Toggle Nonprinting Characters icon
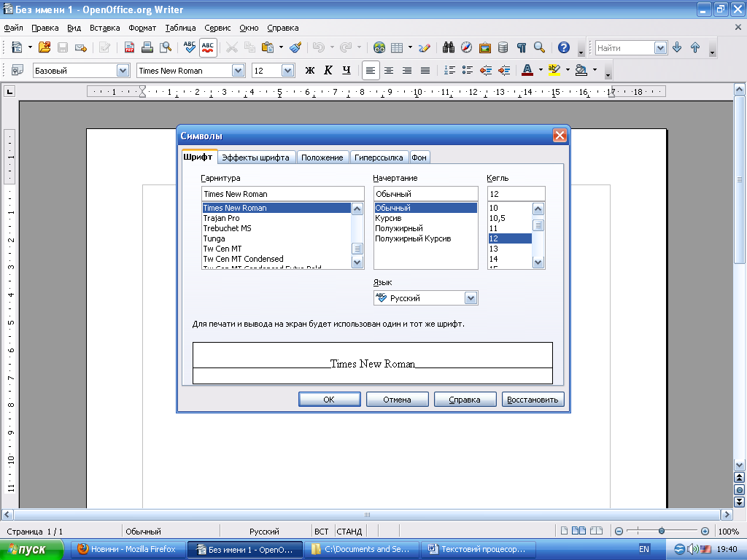Viewport: 747px width, 560px height. 521,47
